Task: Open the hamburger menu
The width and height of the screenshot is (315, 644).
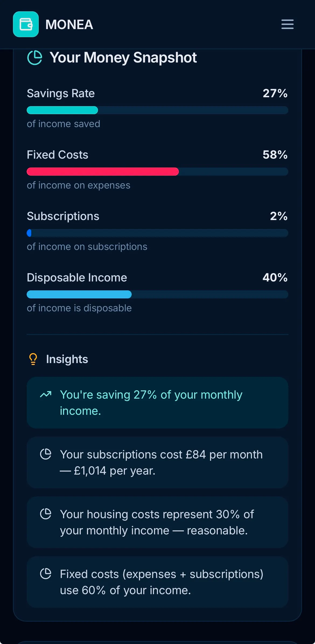Action: pos(287,24)
